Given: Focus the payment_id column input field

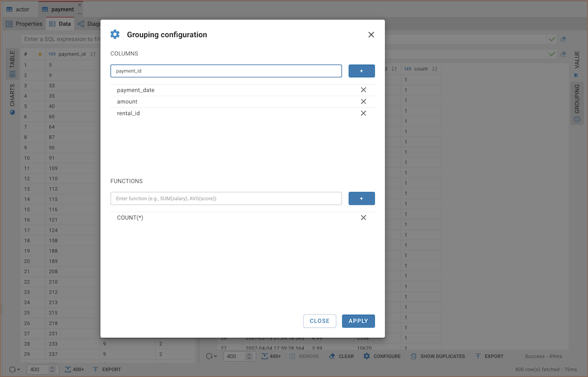Looking at the screenshot, I should tap(226, 71).
